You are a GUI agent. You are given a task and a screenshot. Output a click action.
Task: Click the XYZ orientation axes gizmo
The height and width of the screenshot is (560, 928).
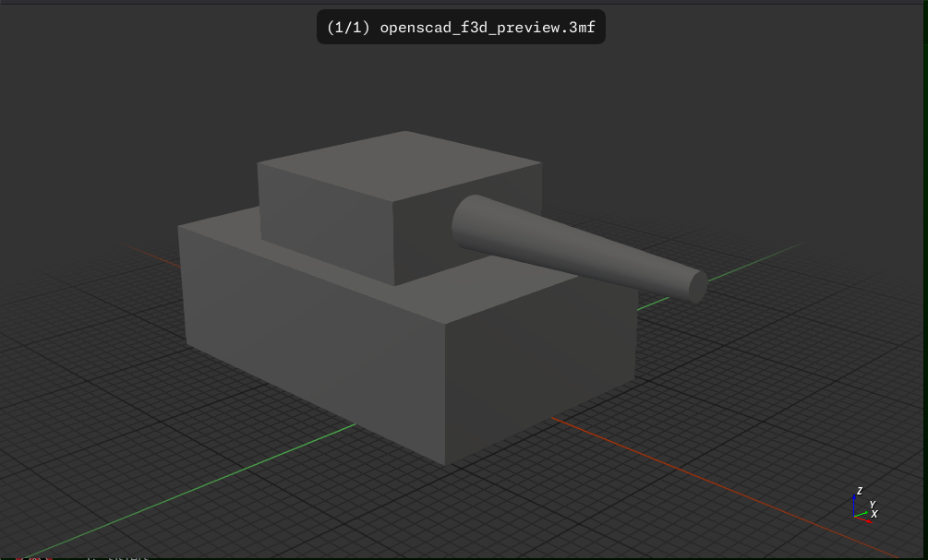pyautogui.click(x=866, y=506)
